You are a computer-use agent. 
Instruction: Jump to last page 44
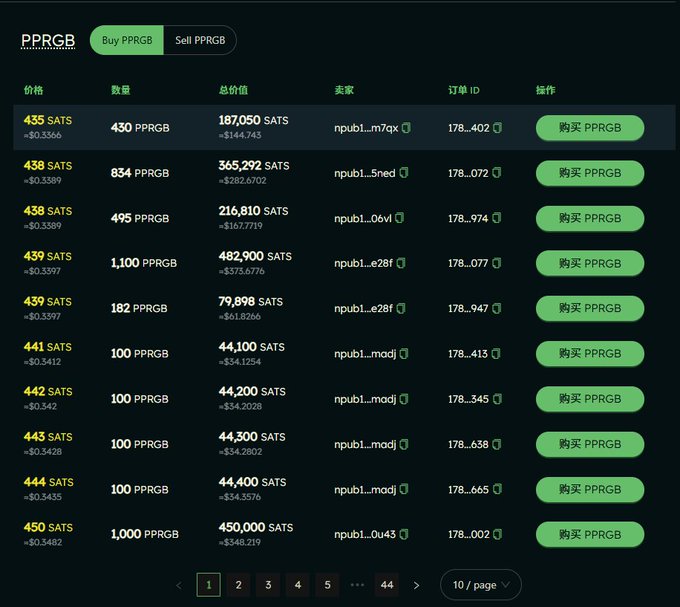pos(387,585)
